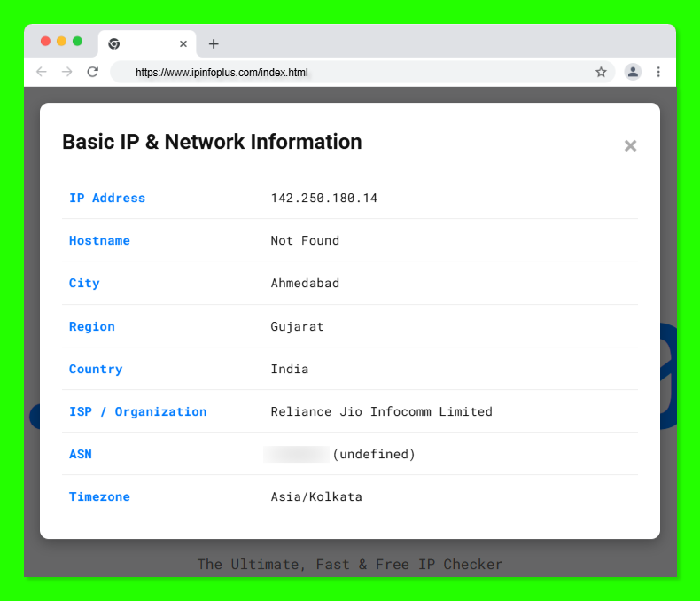
Task: Click the green maximize window button
Action: (77, 41)
